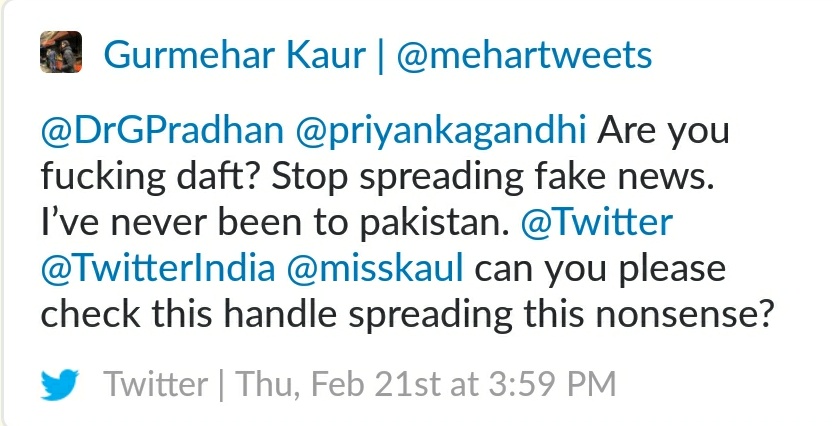
Task: Click the sentence 'Stop spreading fake news.'
Action: coord(492,178)
